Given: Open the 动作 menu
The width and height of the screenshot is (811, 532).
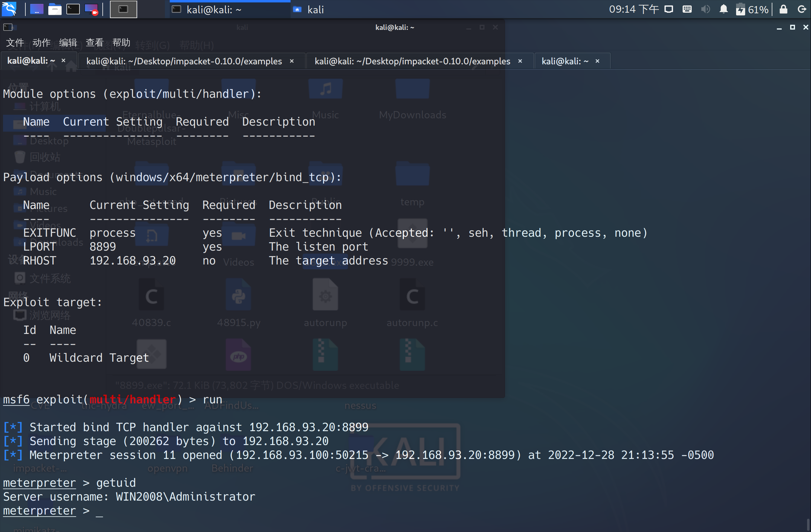Looking at the screenshot, I should click(42, 43).
